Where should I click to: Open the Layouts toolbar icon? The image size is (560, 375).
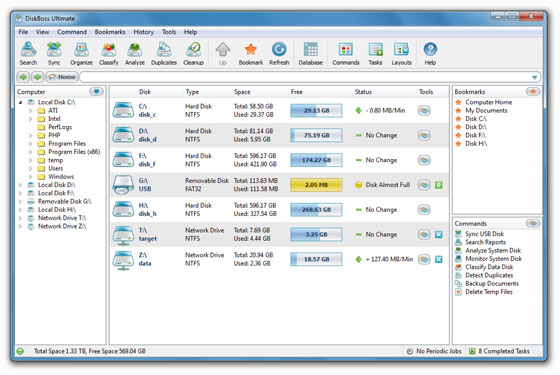401,54
